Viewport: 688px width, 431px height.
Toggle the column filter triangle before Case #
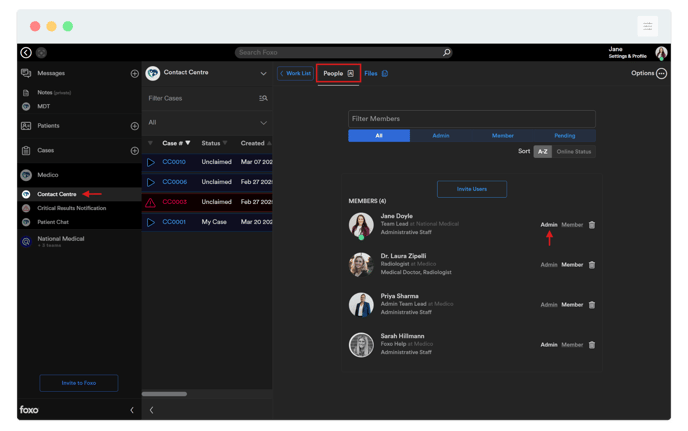[x=150, y=143]
